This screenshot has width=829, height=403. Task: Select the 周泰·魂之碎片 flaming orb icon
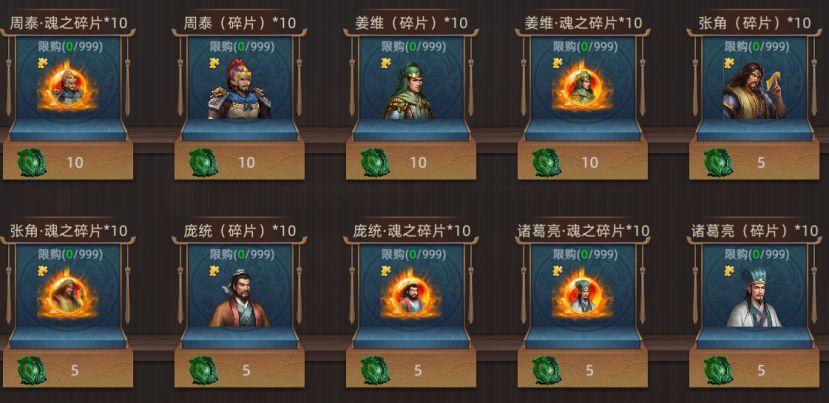(x=68, y=88)
